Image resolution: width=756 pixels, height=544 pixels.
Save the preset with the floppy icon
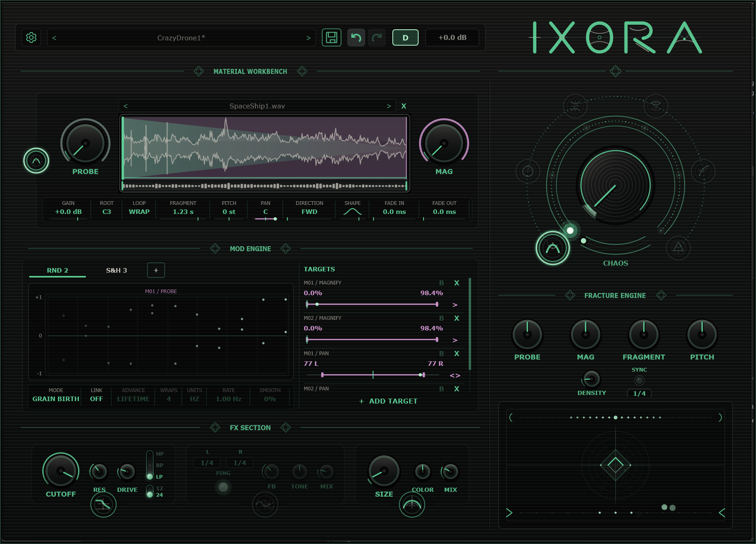coord(331,37)
